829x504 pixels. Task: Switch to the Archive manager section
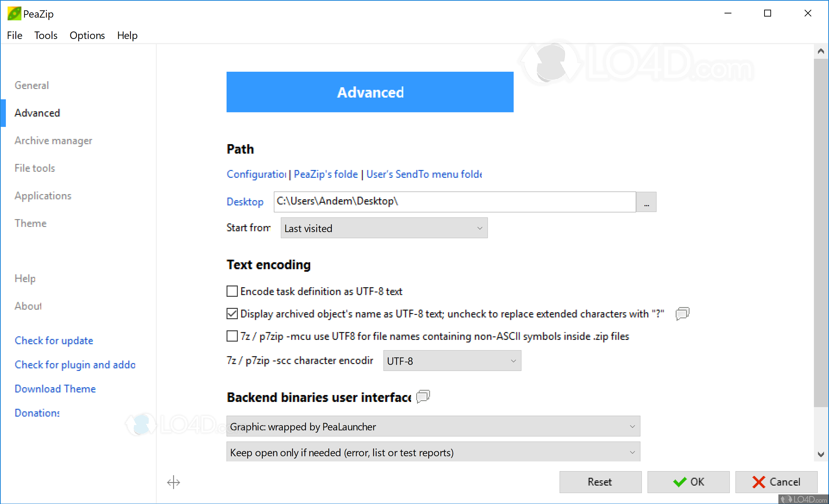[x=53, y=141]
